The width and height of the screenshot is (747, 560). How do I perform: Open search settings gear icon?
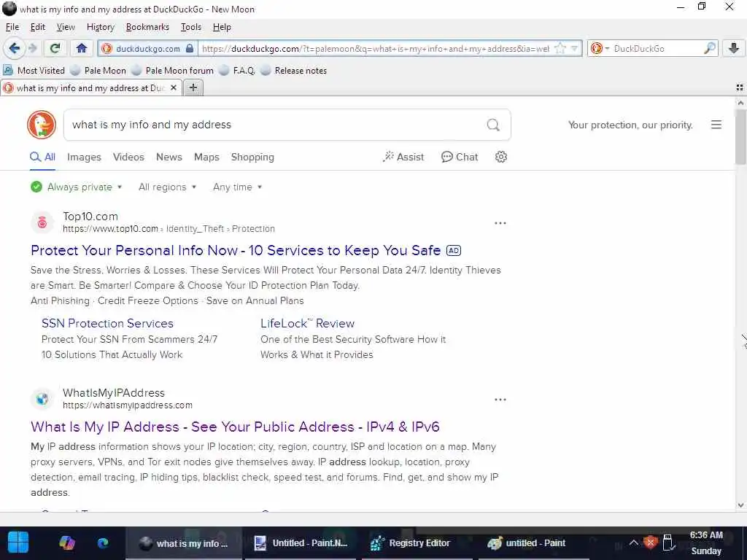[500, 157]
